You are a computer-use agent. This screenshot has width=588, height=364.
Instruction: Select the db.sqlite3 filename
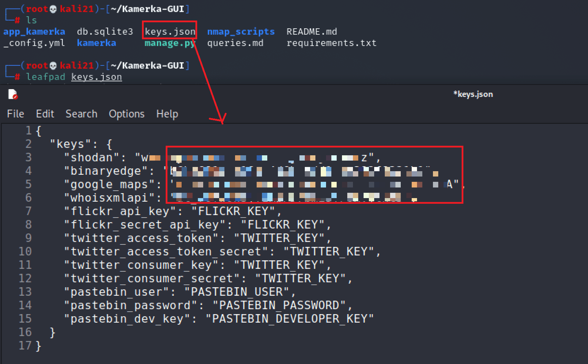tap(104, 31)
